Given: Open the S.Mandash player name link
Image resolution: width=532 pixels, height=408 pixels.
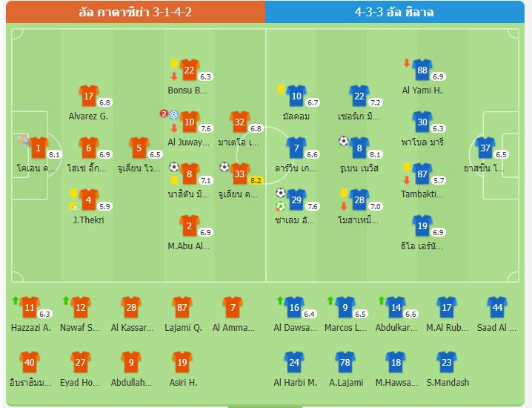Looking at the screenshot, I should [445, 383].
